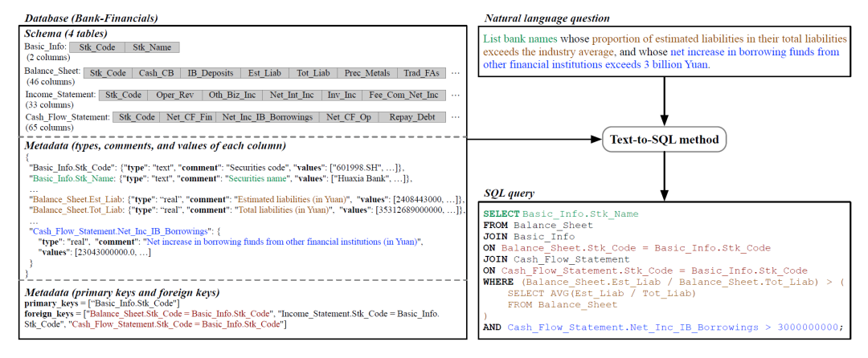This screenshot has width=868, height=358.
Task: Select the Prec_Metals column cell
Action: tap(367, 73)
